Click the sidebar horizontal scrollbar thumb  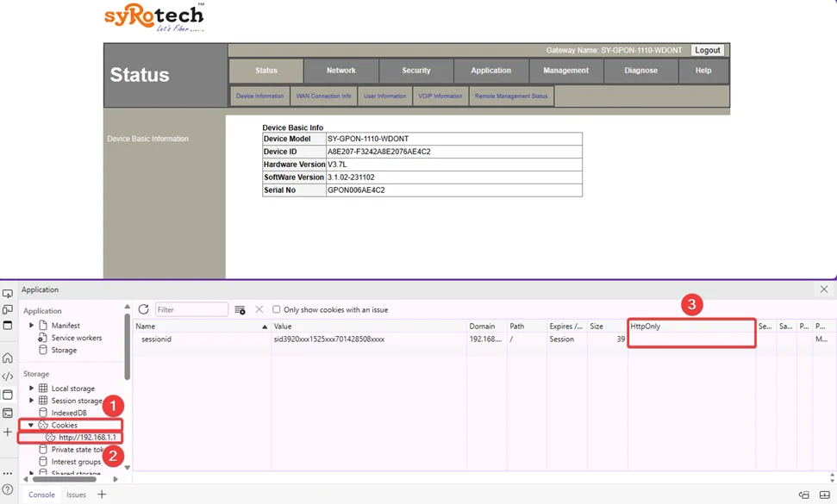66,479
